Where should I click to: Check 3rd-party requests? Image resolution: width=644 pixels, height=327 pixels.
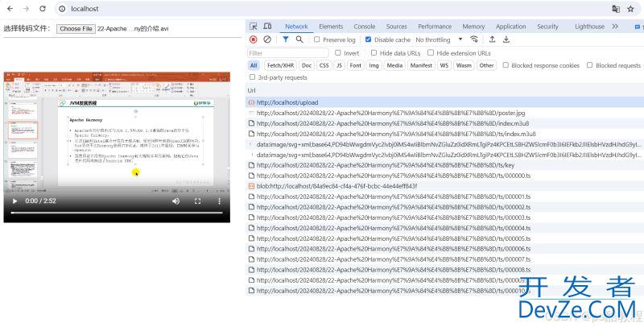(x=252, y=77)
